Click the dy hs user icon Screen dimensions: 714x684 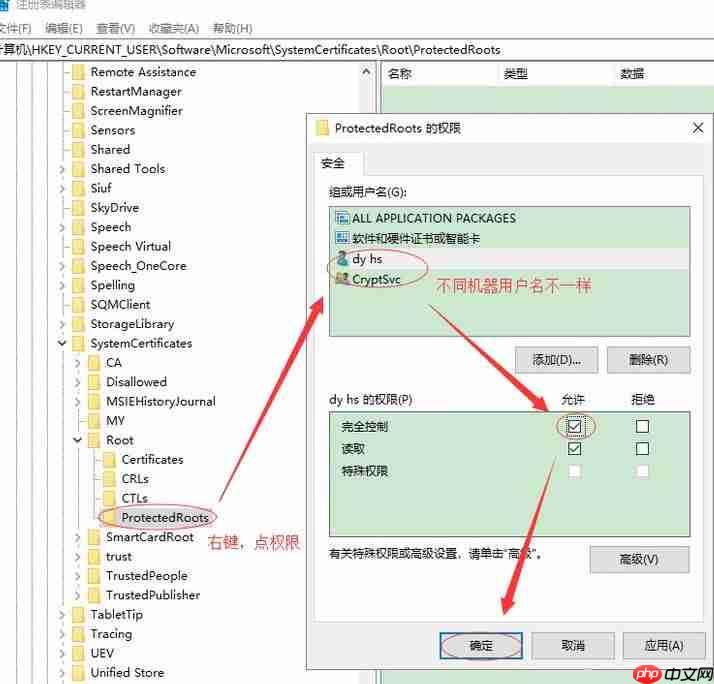click(x=342, y=259)
